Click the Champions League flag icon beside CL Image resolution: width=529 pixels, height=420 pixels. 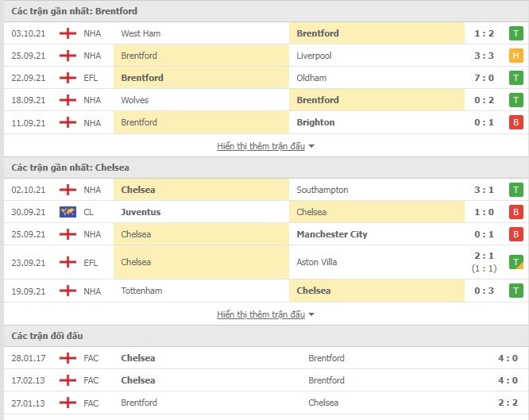point(68,212)
